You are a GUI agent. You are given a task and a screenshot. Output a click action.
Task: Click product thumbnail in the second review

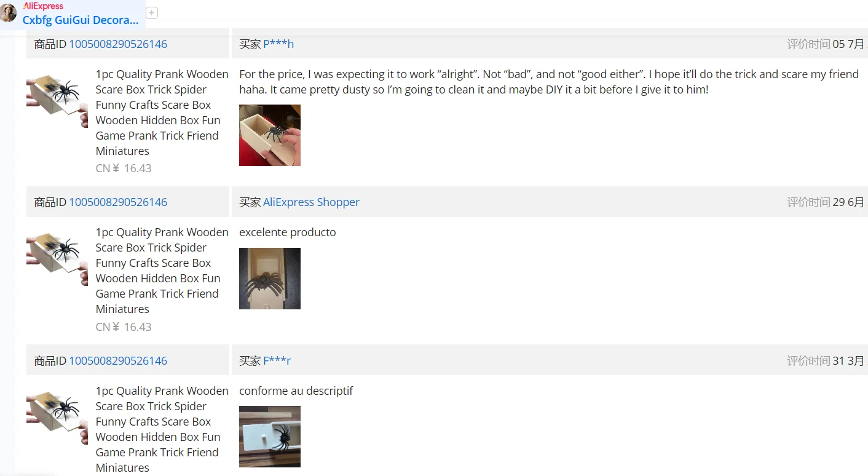(x=57, y=260)
